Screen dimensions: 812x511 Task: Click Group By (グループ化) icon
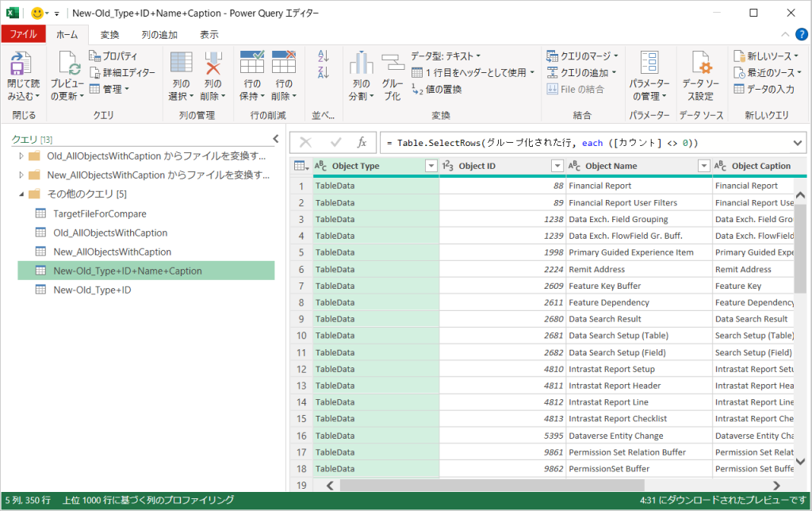click(x=393, y=63)
